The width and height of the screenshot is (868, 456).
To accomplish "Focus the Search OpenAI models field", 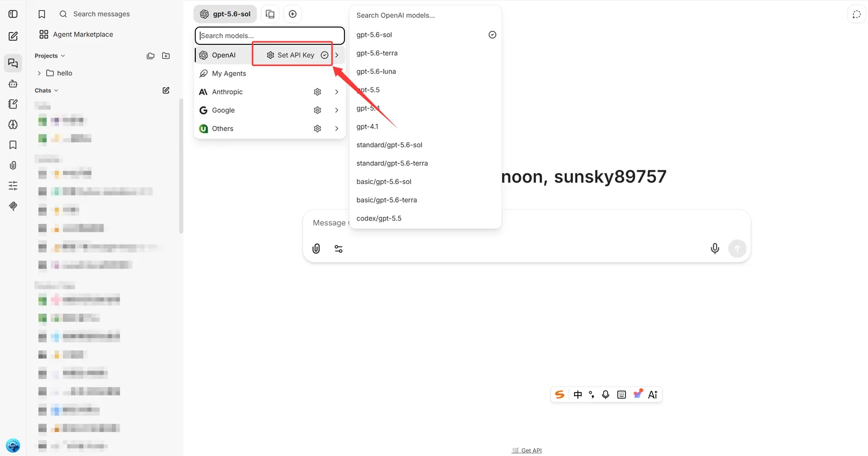I will [425, 15].
